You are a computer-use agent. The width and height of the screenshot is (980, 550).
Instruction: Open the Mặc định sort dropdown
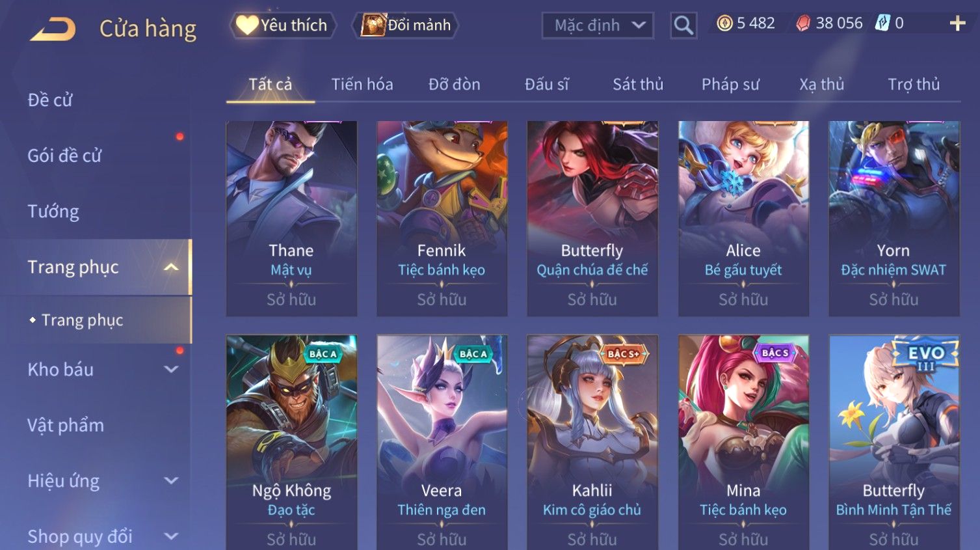point(598,25)
